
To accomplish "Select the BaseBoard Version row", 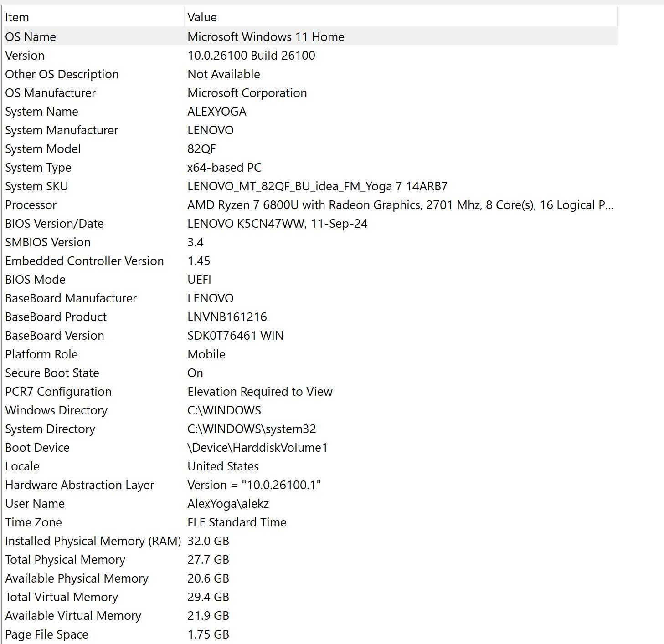I will pyautogui.click(x=55, y=335).
